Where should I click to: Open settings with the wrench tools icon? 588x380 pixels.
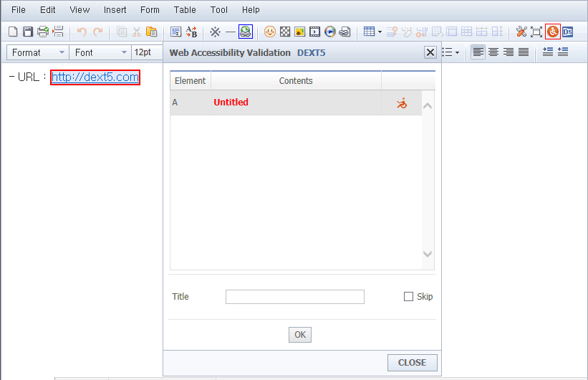(x=521, y=32)
